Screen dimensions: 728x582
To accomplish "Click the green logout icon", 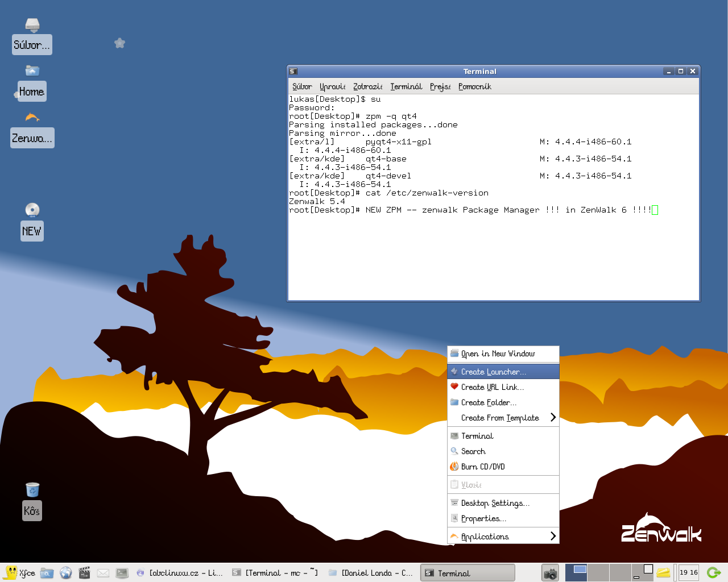I will pyautogui.click(x=714, y=573).
